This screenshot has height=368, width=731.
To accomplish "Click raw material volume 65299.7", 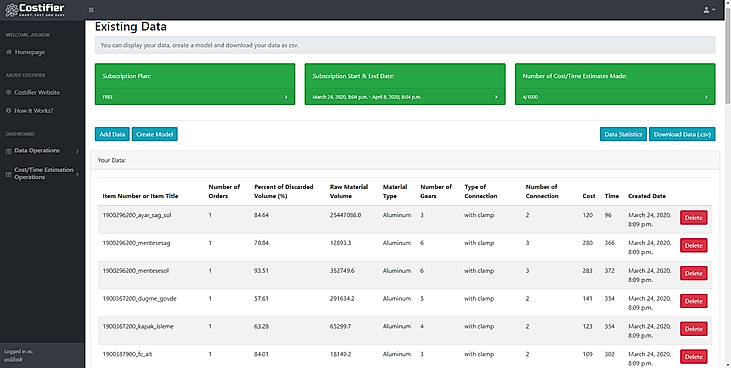I will click(x=341, y=326).
